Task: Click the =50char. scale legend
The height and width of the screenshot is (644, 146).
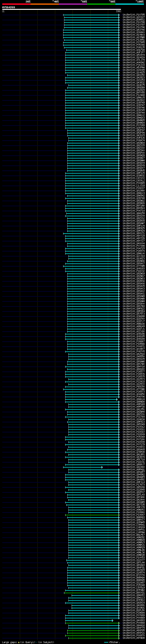Action: pos(112,642)
